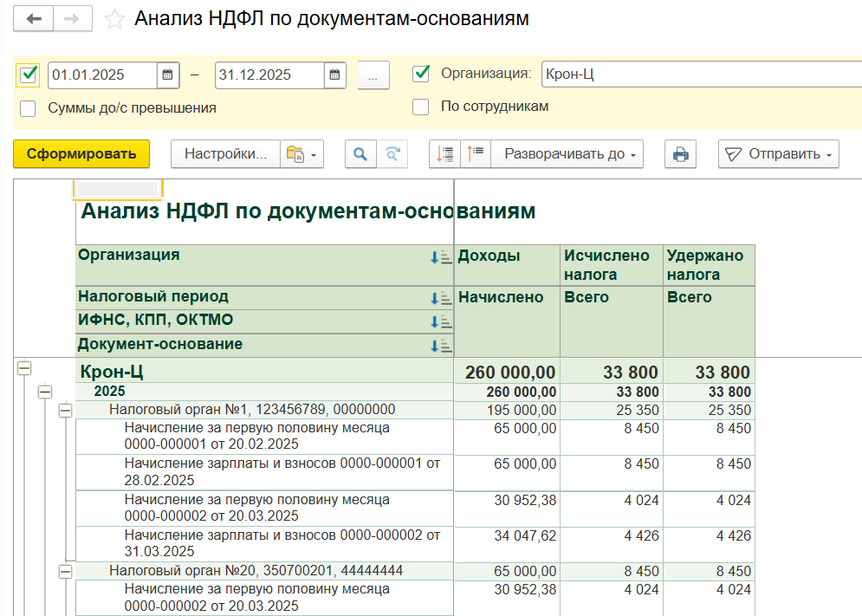The width and height of the screenshot is (862, 616).
Task: Add report to favorites with star icon
Action: 113,20
